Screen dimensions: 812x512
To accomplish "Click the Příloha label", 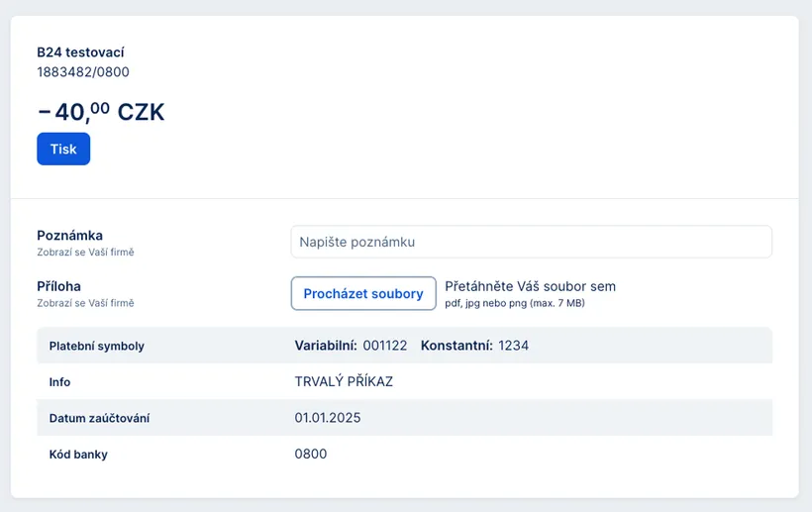I will click(x=59, y=286).
